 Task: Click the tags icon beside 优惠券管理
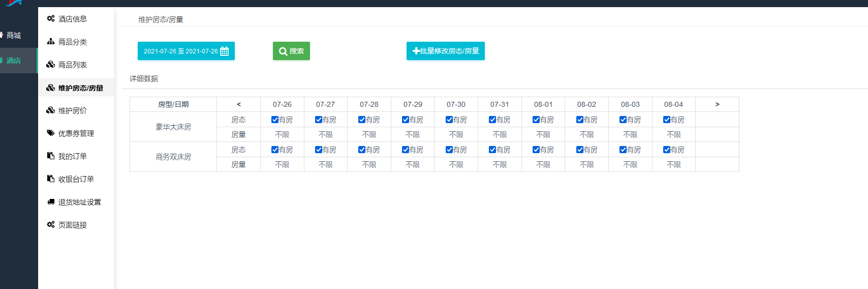[51, 133]
